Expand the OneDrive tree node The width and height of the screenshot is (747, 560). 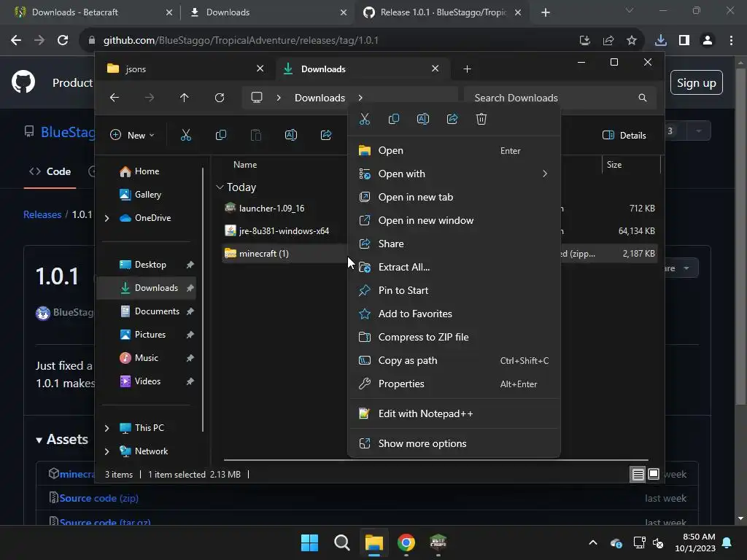(107, 218)
